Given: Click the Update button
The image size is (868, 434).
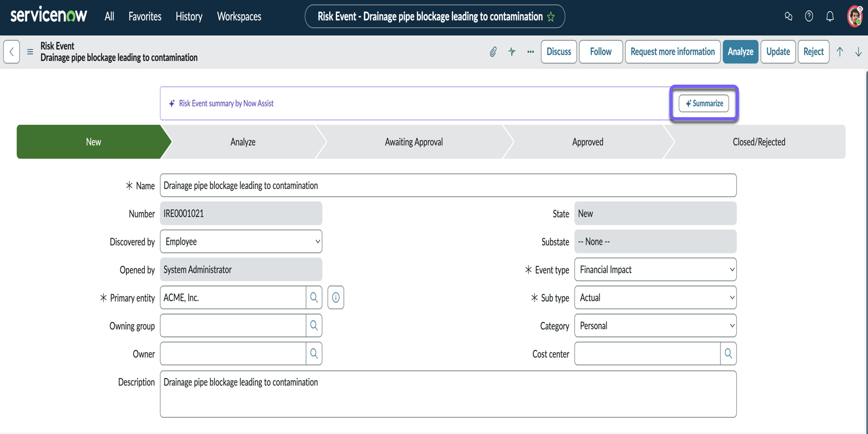Looking at the screenshot, I should (x=778, y=52).
